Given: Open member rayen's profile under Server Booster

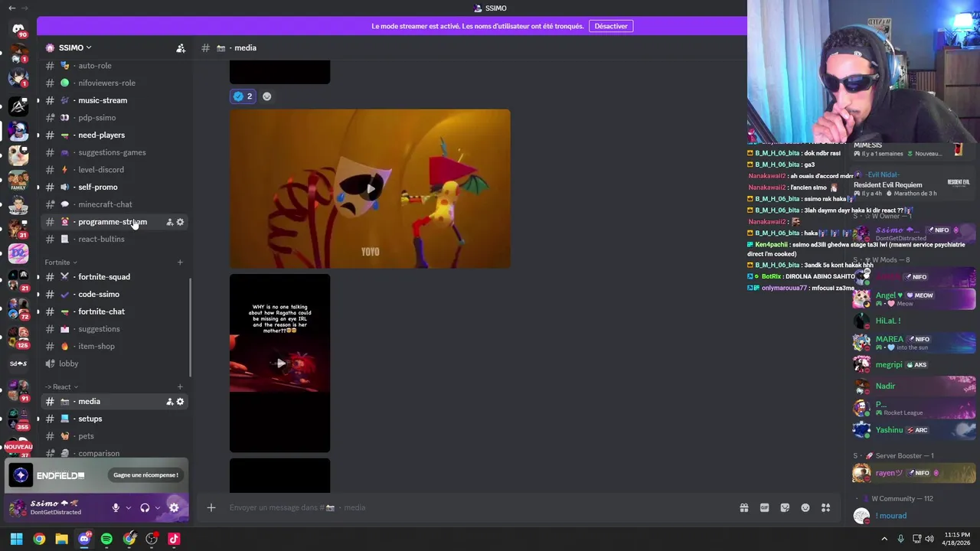Looking at the screenshot, I should click(913, 473).
